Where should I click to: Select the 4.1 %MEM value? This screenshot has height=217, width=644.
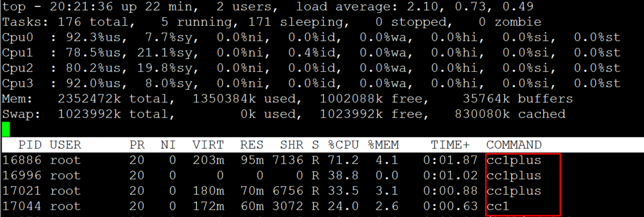(x=387, y=160)
